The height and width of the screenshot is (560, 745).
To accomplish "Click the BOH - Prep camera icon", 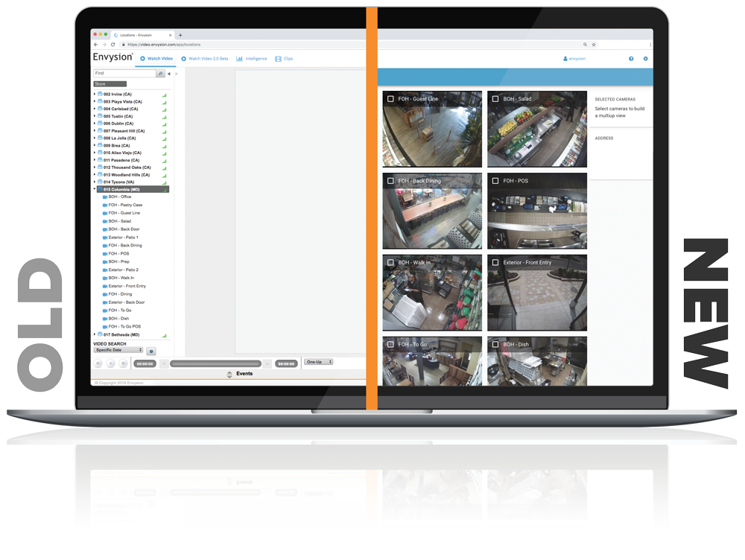I will 105,261.
